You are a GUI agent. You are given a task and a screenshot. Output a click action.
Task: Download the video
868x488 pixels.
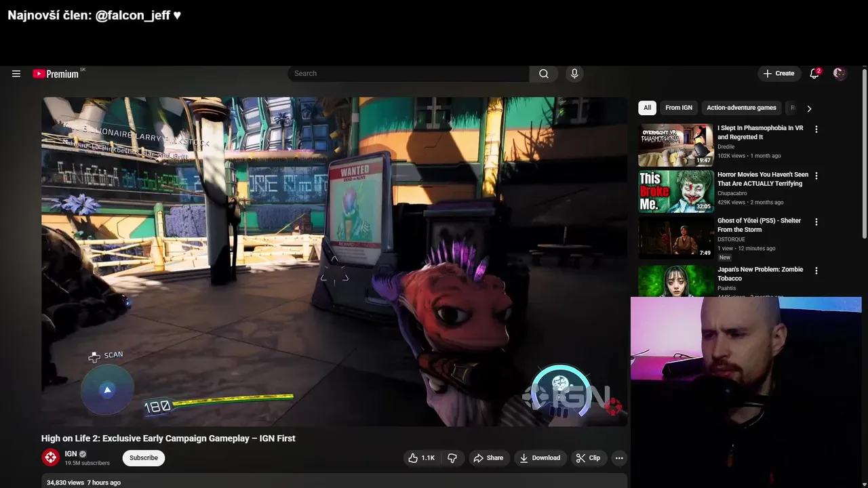(x=540, y=458)
